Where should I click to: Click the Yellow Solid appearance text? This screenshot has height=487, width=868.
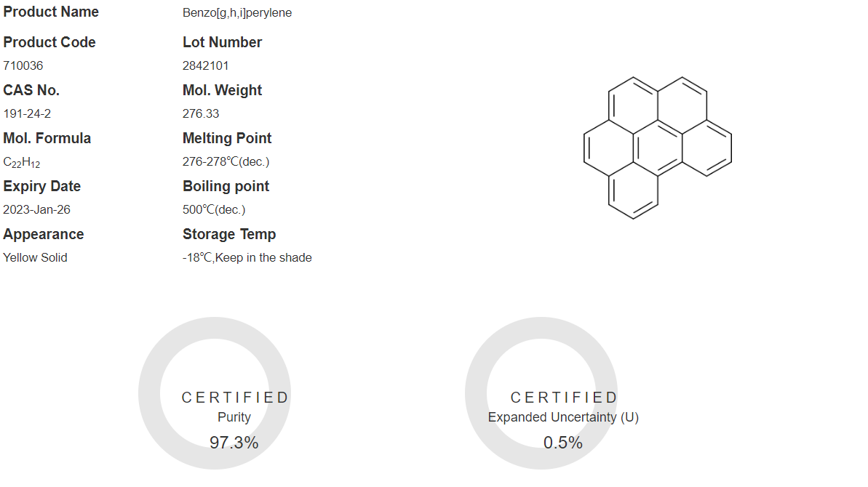click(35, 257)
